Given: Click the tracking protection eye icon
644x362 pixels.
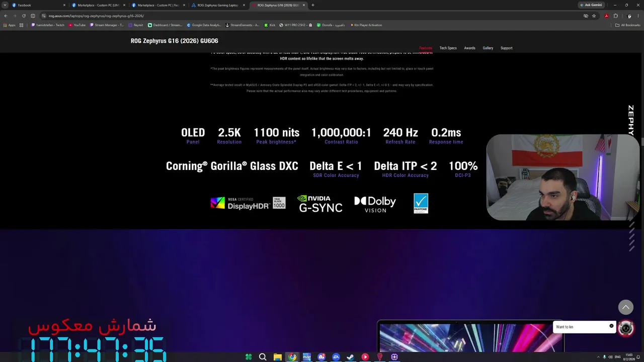Looking at the screenshot, I should point(586,16).
